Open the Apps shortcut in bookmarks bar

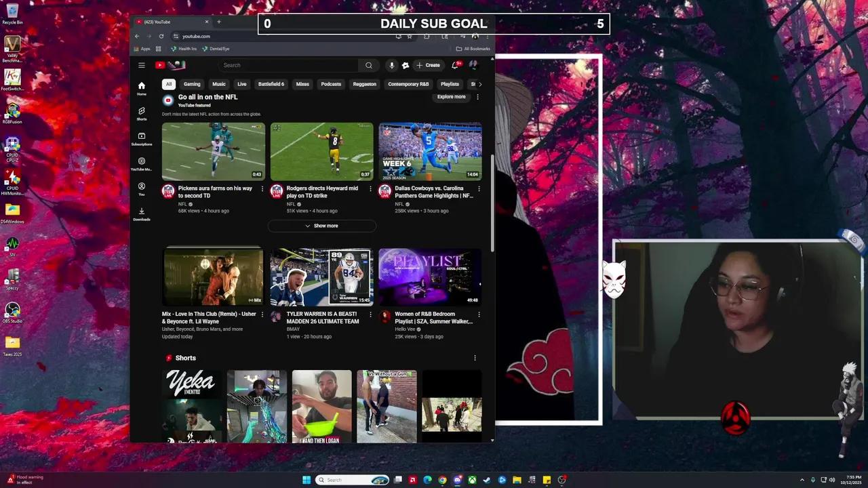[142, 49]
